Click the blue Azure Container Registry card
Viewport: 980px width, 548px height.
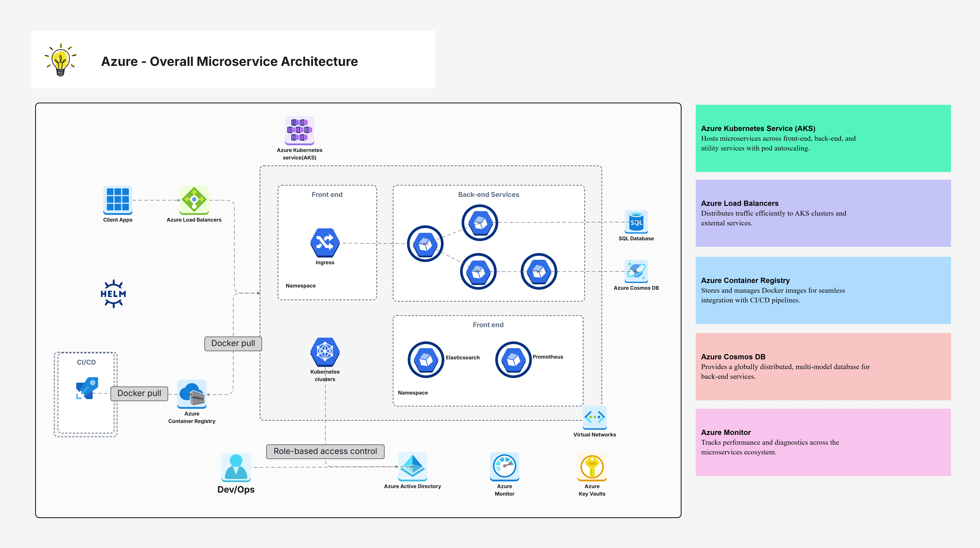823,290
